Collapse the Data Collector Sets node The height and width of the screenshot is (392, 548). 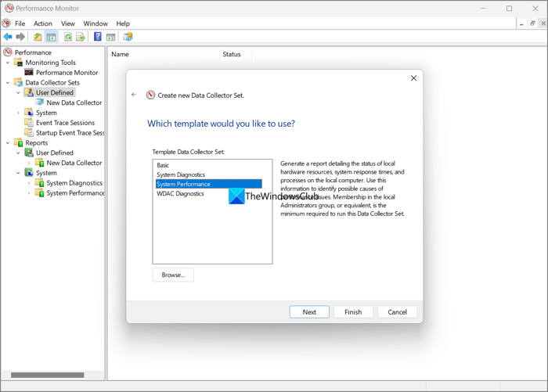point(8,83)
